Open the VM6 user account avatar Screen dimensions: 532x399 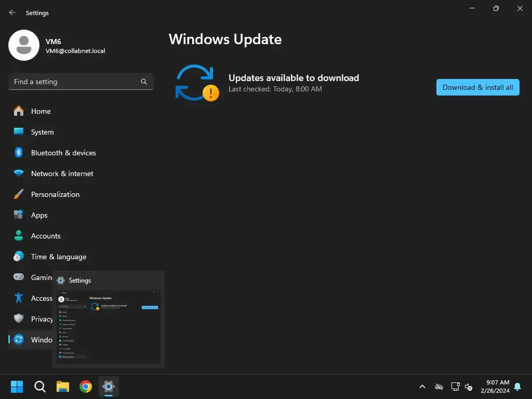24,45
